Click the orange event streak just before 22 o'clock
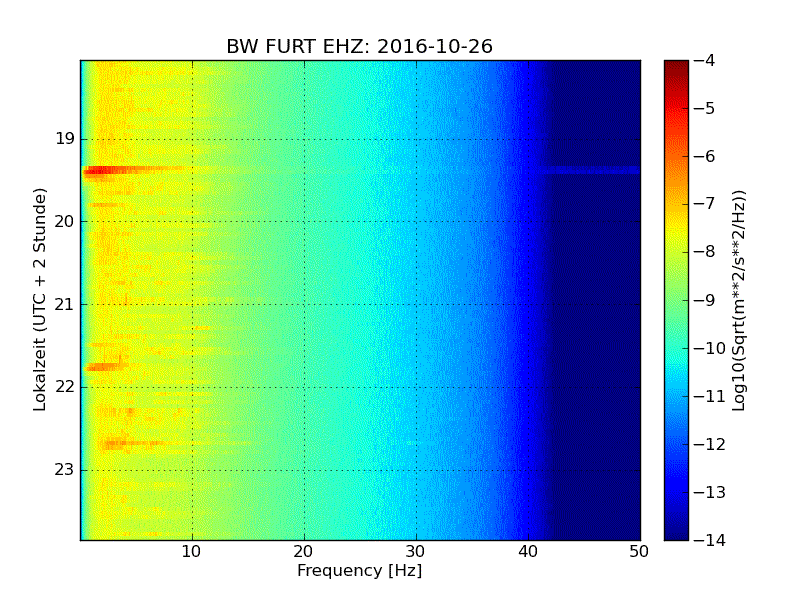This screenshot has width=800, height=600. click(105, 366)
